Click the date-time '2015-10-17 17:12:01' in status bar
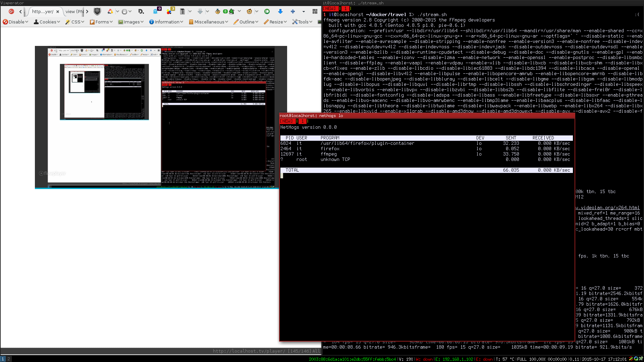 tap(604, 359)
